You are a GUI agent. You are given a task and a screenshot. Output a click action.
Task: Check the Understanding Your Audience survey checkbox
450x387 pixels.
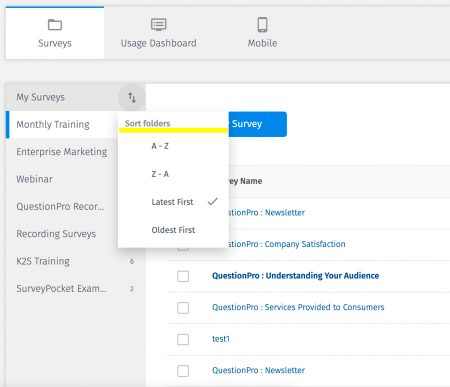click(x=183, y=276)
